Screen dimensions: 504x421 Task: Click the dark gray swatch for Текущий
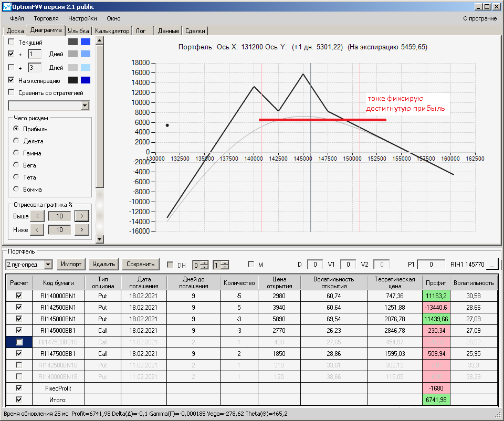click(73, 42)
